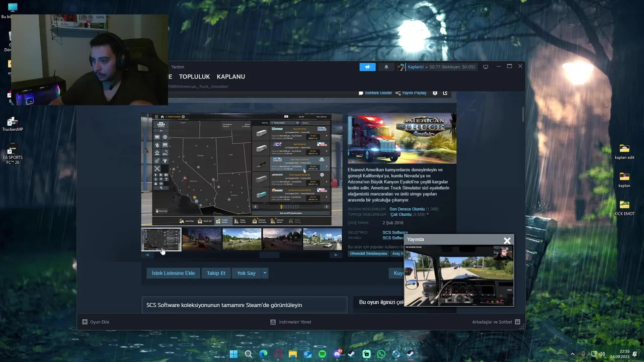Select the green field highway thumbnail
Screen dimensions: 644x362
[242, 239]
